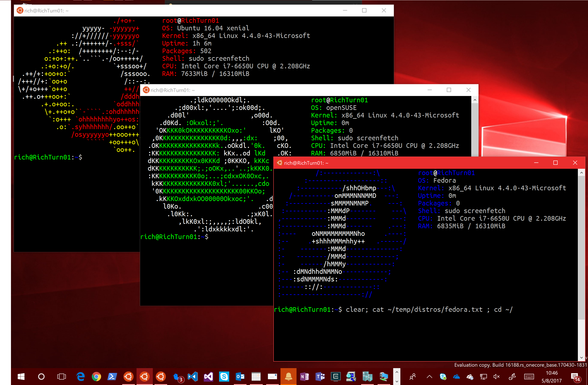Open OneNote from the taskbar
The image size is (588, 385).
305,377
